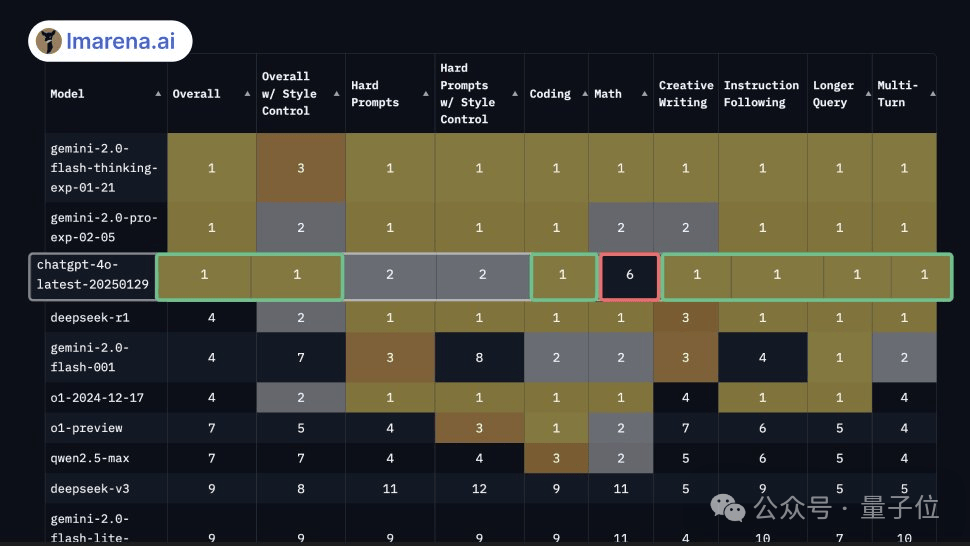Sort table by Model column arrow
Viewport: 970px width, 546px height.
158,93
